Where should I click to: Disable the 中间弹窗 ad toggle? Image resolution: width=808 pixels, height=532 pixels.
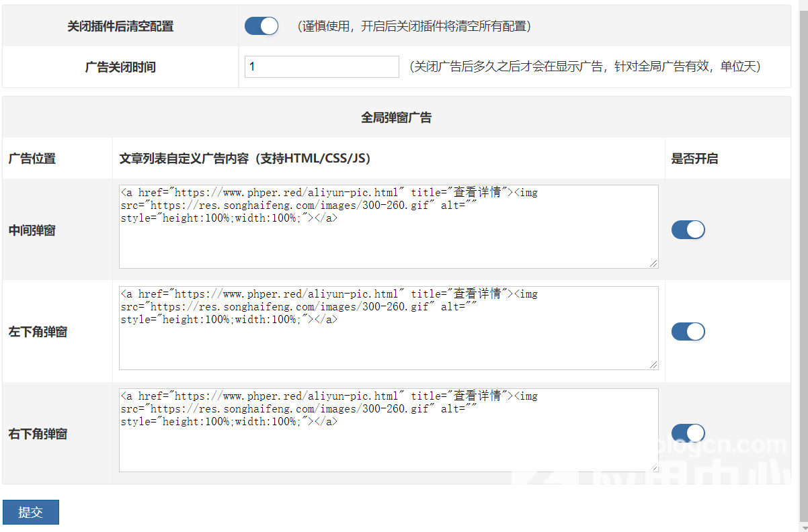click(x=688, y=230)
